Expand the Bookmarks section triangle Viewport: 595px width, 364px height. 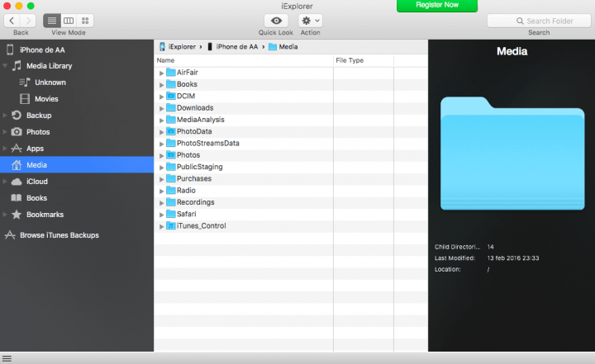tap(5, 215)
